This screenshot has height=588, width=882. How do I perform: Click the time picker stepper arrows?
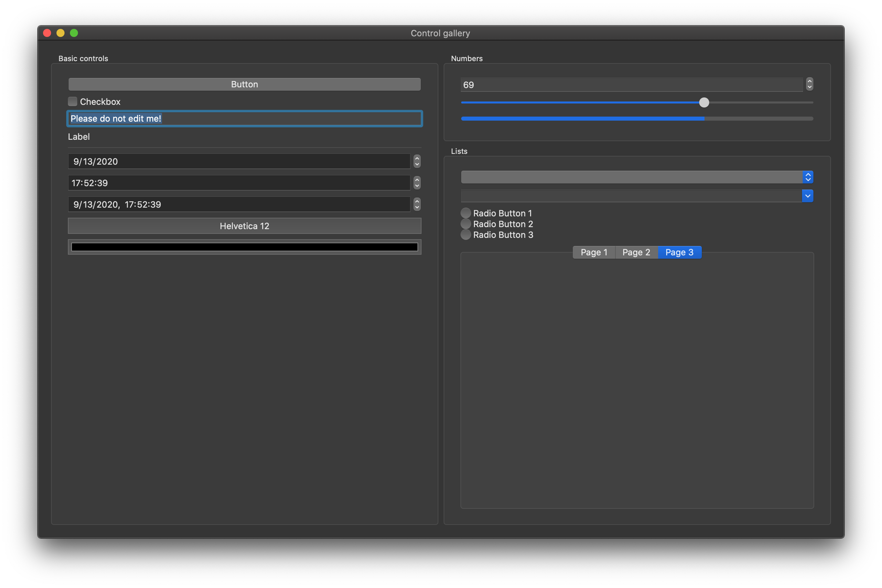[x=417, y=183]
